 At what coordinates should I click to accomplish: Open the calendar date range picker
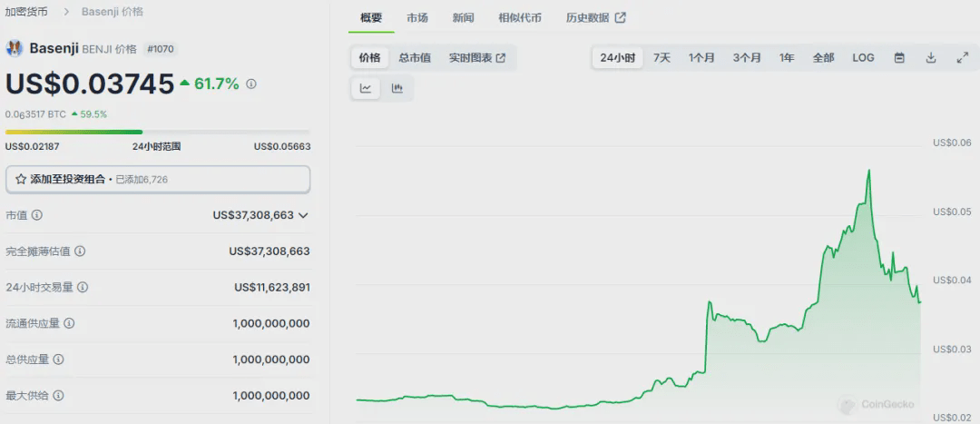[x=899, y=57]
